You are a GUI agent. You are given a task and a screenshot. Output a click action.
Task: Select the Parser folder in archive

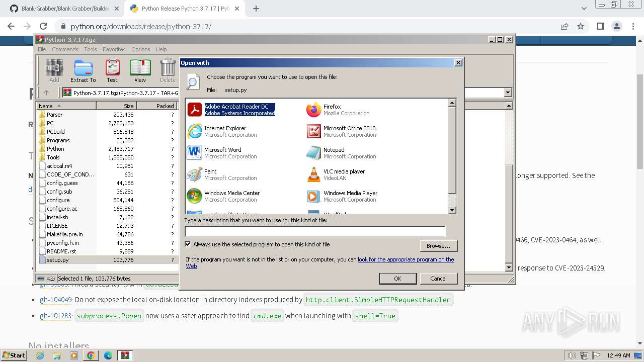point(106,115)
